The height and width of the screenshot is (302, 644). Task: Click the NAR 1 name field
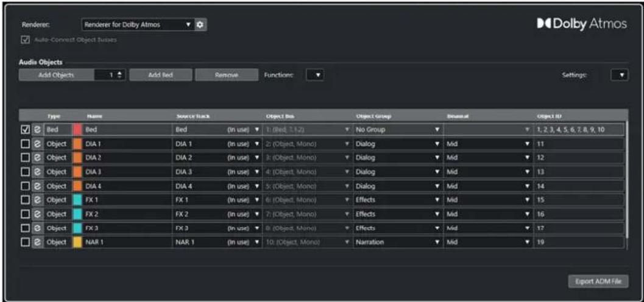pos(127,242)
